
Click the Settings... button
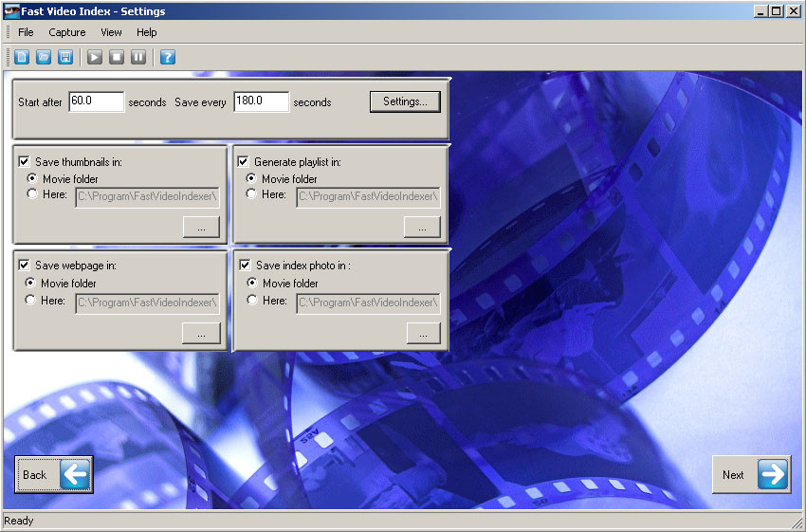point(405,101)
